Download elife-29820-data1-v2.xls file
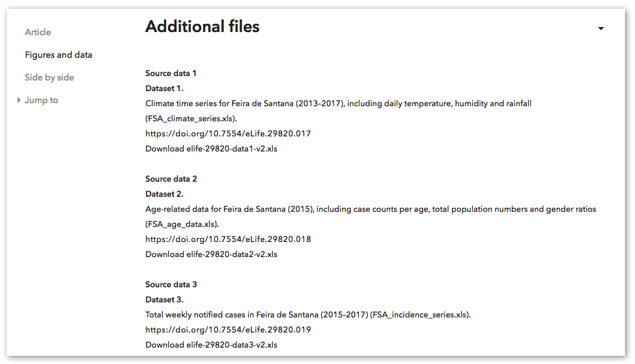 tap(211, 148)
